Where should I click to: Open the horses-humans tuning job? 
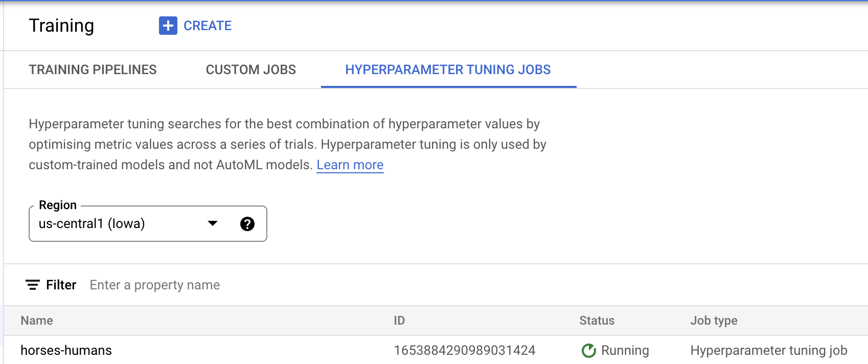66,350
